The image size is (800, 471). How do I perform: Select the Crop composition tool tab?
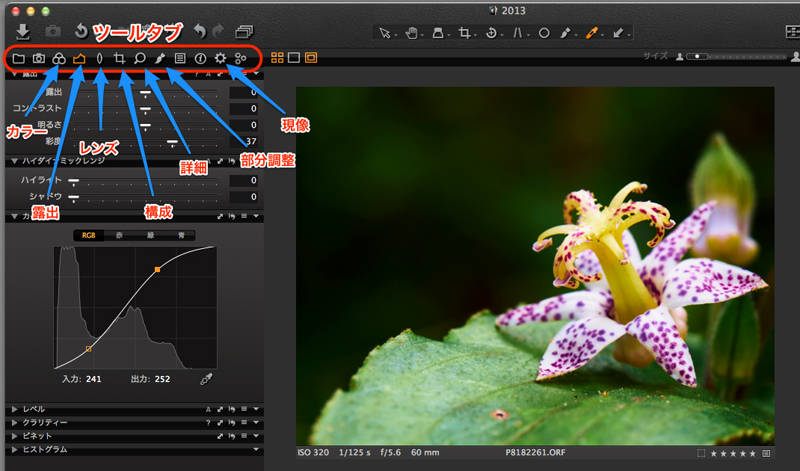click(120, 59)
